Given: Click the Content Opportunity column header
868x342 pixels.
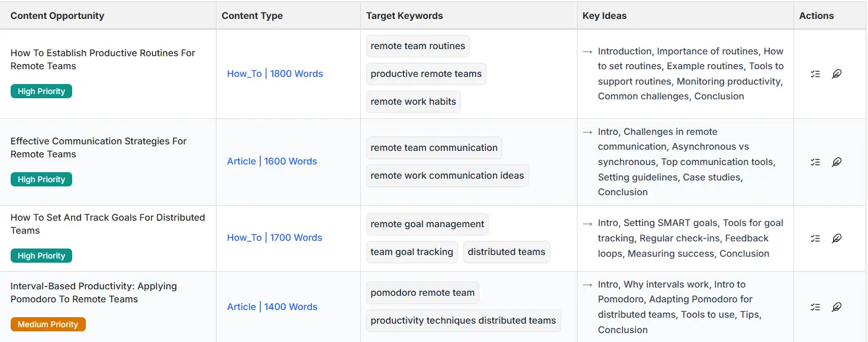Looking at the screenshot, I should click(x=57, y=16).
